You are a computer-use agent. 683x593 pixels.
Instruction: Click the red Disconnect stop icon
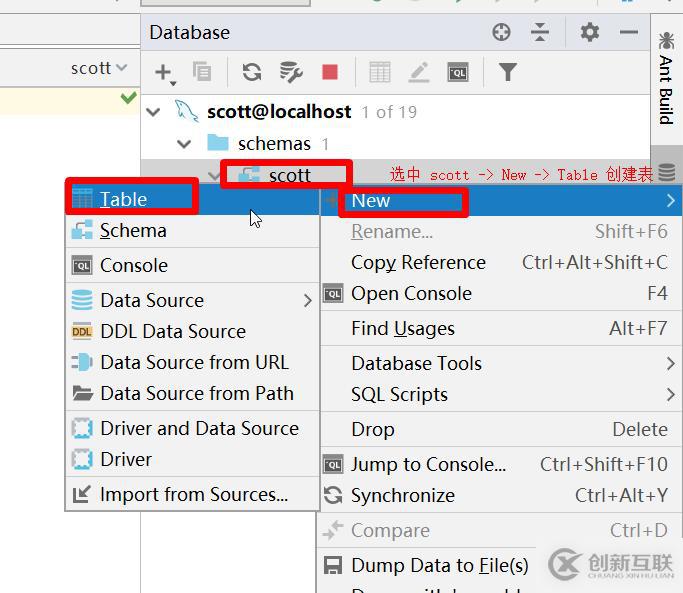click(330, 72)
